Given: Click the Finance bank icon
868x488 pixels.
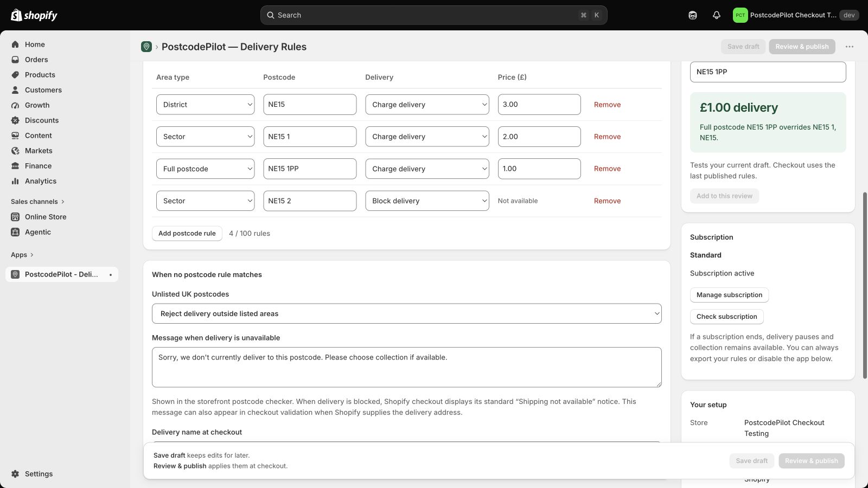Looking at the screenshot, I should tap(15, 166).
